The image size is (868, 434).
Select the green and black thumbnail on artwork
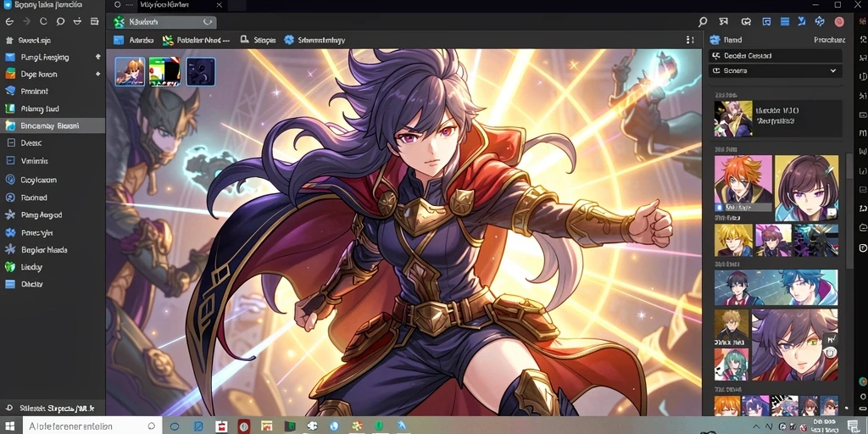(x=165, y=71)
